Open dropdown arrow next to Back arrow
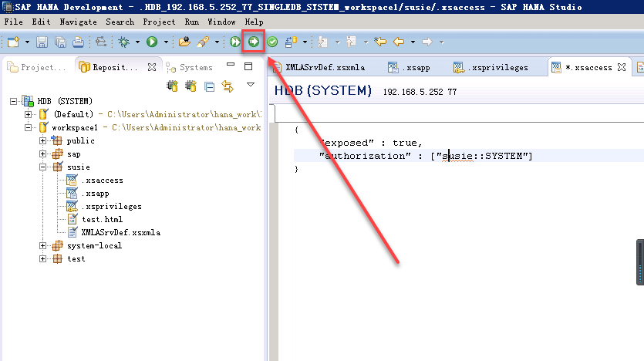The height and width of the screenshot is (361, 644). [x=413, y=42]
